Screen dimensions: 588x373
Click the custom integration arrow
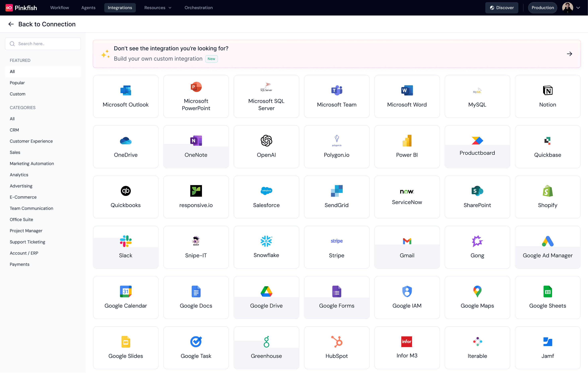pos(569,54)
